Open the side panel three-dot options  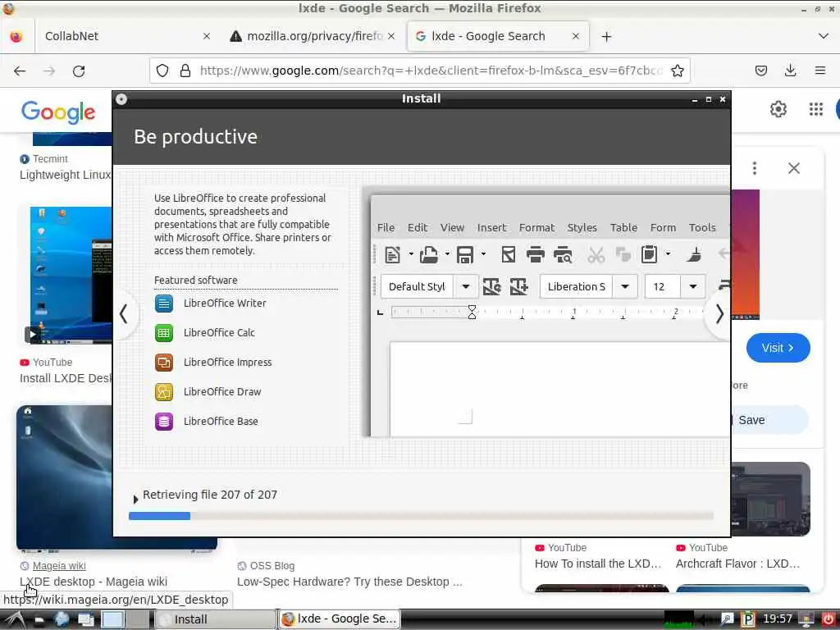pyautogui.click(x=755, y=168)
